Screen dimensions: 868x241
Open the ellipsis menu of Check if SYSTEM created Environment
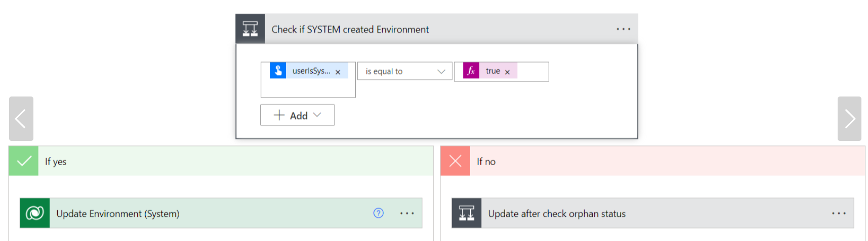point(623,29)
